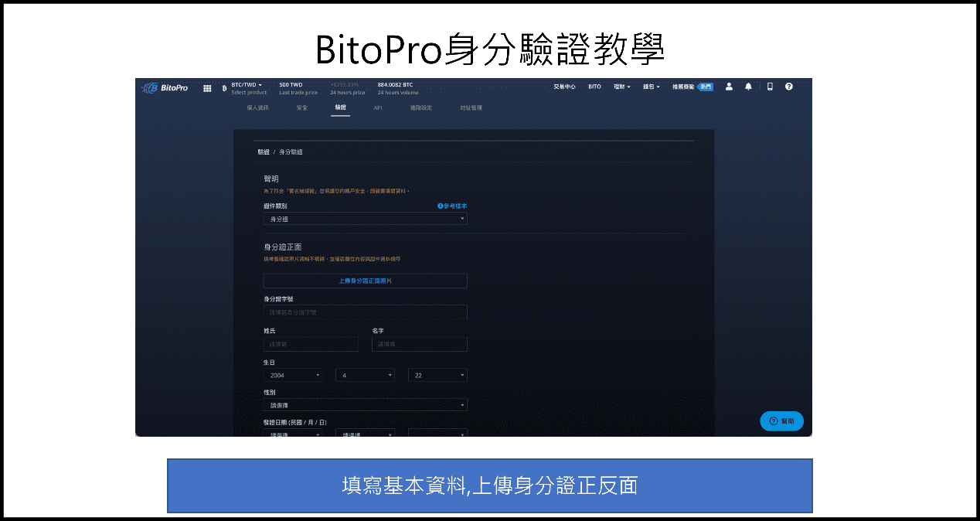
Task: Click the mobile app download icon
Action: (x=769, y=87)
